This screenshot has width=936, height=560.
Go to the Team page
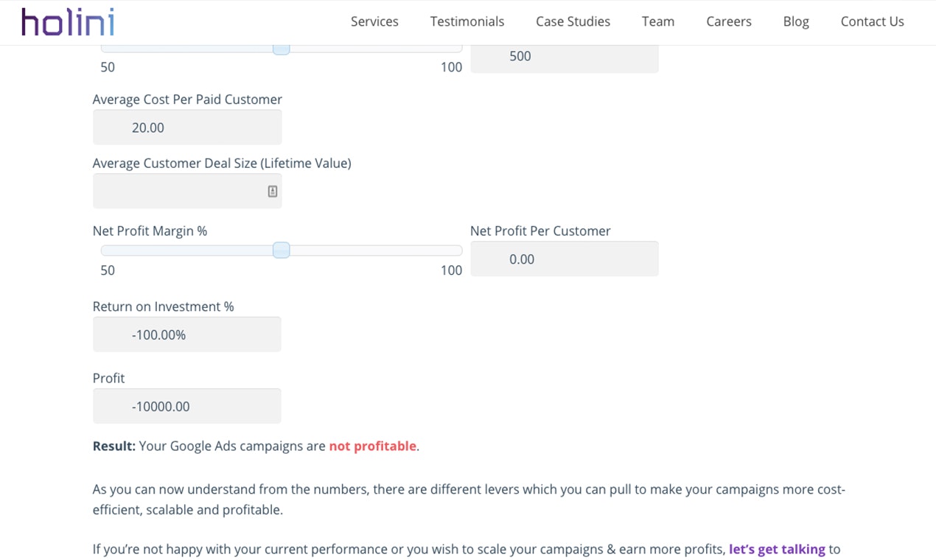[657, 21]
